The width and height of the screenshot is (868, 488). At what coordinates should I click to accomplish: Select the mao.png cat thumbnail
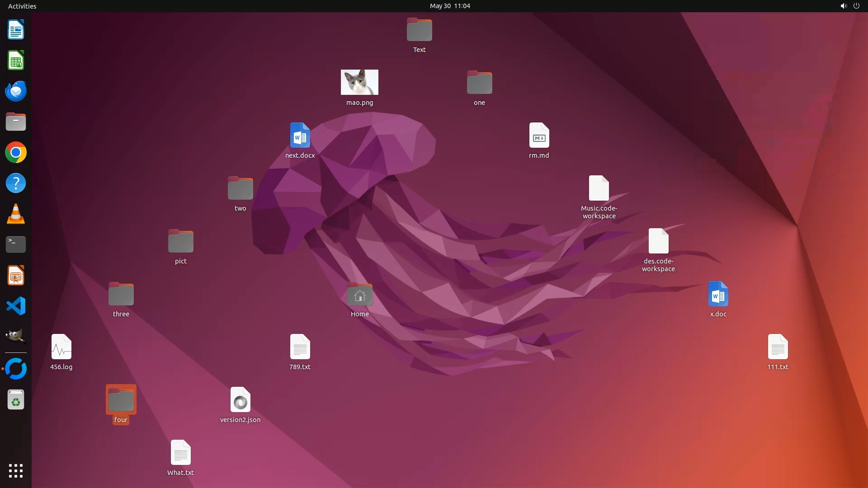click(x=359, y=82)
